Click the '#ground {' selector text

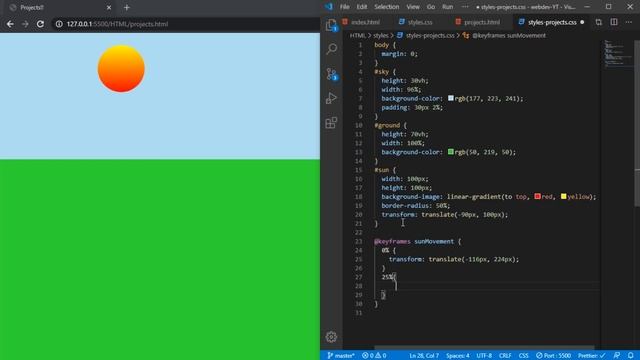tap(390, 125)
